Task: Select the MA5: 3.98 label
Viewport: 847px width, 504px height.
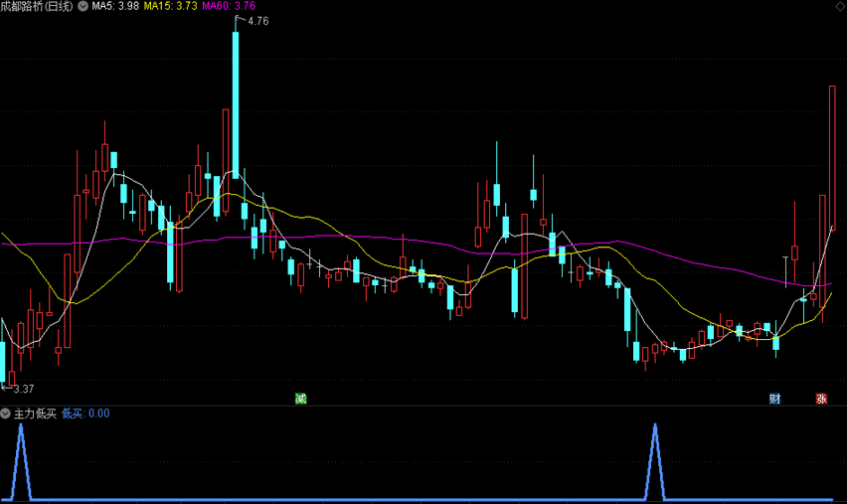Action: click(115, 7)
